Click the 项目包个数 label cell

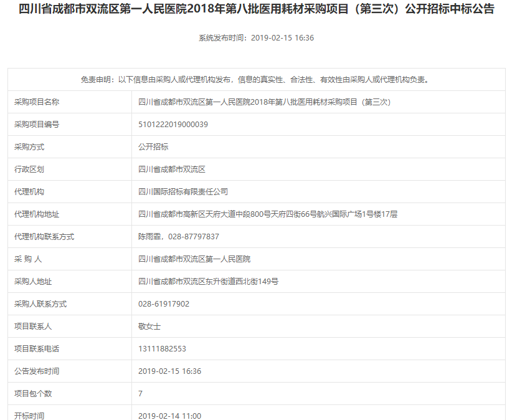[x=33, y=394]
